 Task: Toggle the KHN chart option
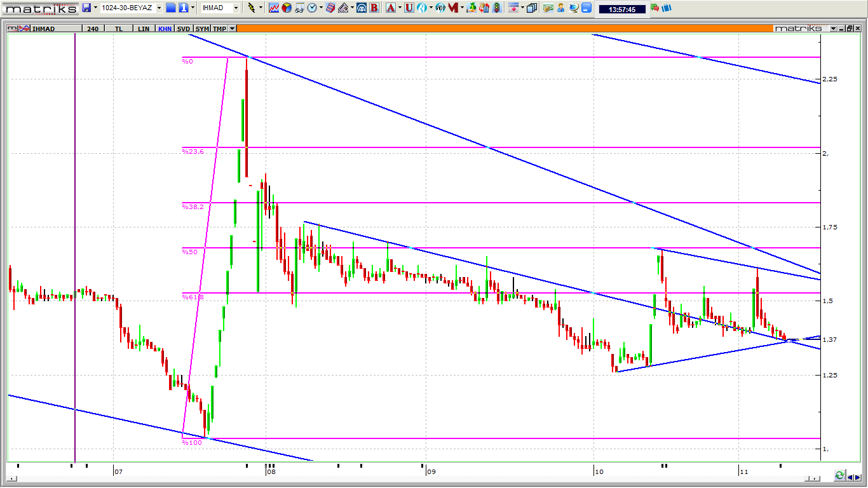165,29
